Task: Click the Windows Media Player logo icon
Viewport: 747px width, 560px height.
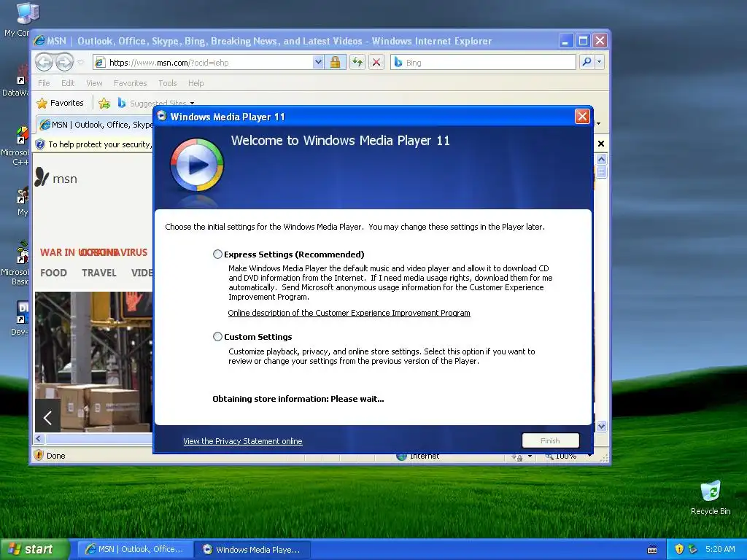Action: 197,165
